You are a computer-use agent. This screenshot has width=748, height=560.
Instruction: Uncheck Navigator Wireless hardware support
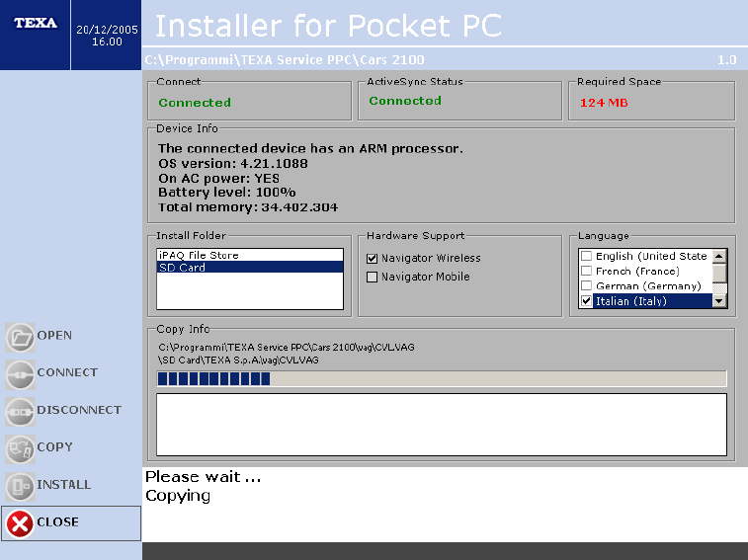pyautogui.click(x=373, y=259)
